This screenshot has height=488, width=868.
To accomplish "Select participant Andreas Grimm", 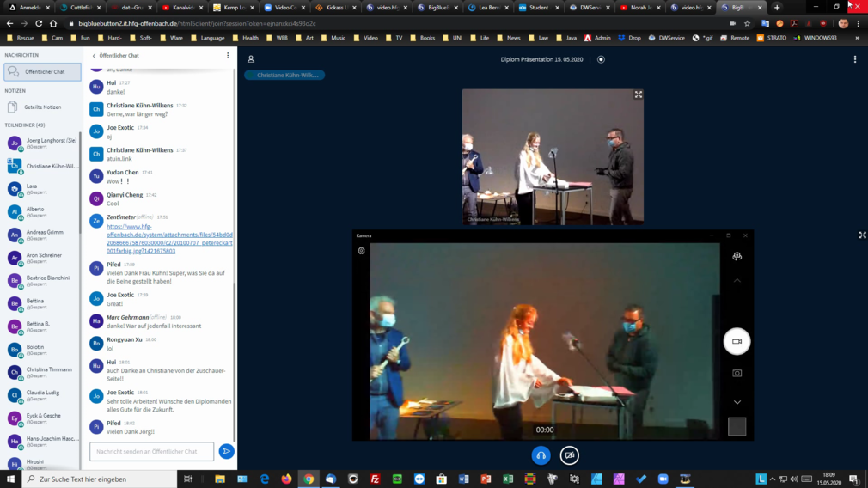I will [x=42, y=235].
